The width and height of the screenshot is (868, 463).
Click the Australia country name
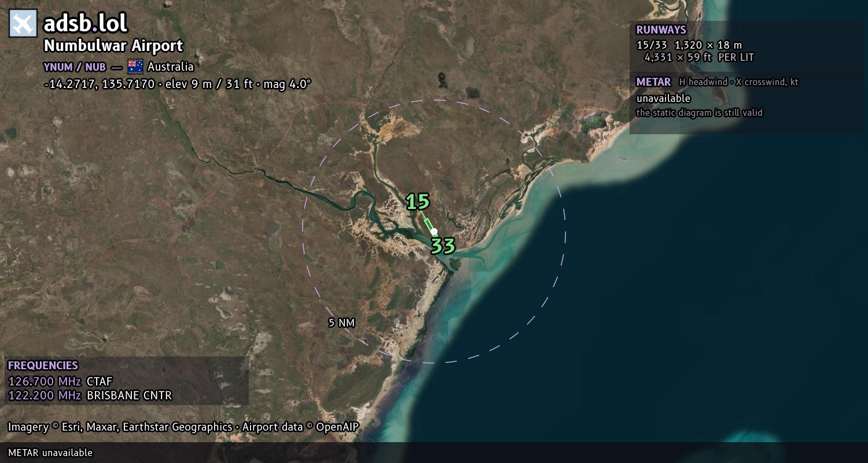(171, 67)
